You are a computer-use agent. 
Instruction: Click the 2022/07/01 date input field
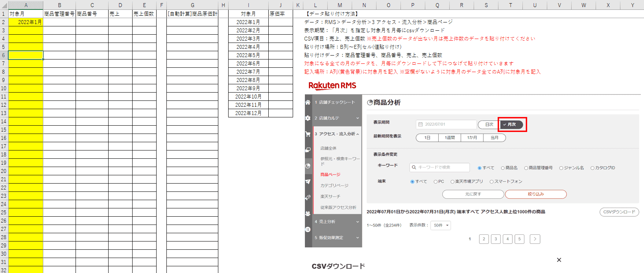[446, 124]
